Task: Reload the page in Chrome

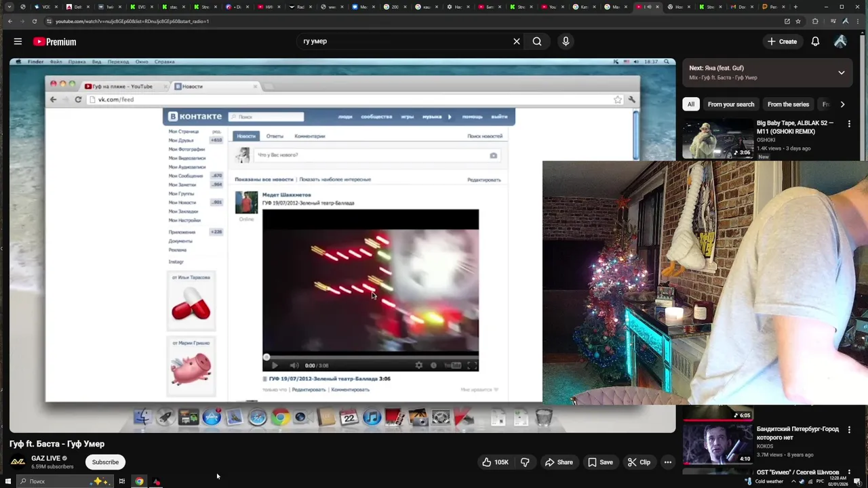Action: 34,21
